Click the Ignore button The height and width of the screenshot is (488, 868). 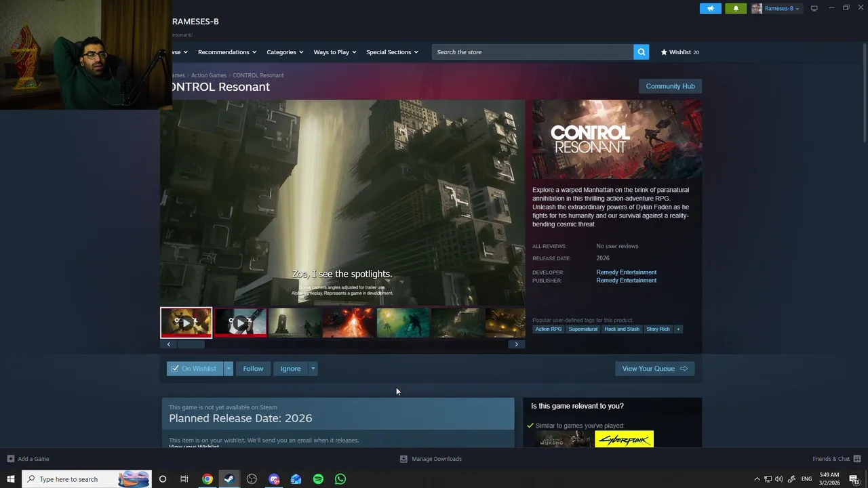click(x=290, y=369)
